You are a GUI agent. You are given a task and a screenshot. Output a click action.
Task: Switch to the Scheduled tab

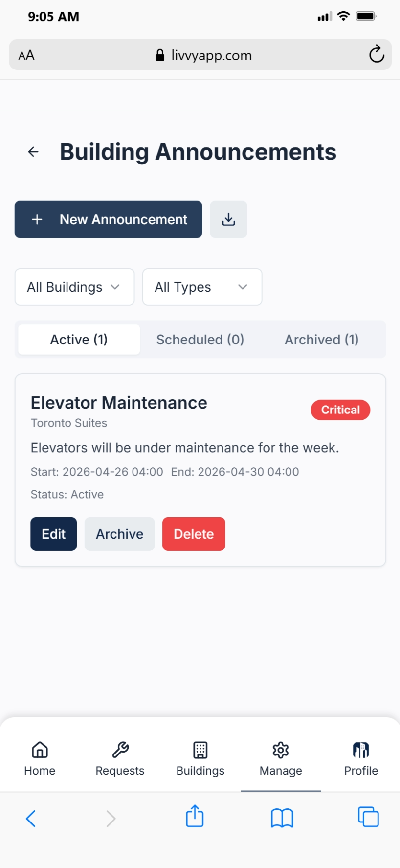point(200,340)
